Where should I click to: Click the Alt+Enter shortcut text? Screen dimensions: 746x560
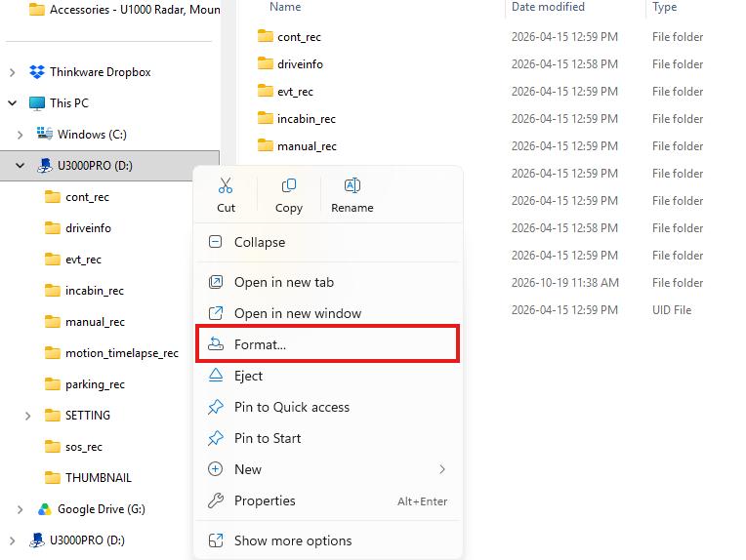click(422, 501)
